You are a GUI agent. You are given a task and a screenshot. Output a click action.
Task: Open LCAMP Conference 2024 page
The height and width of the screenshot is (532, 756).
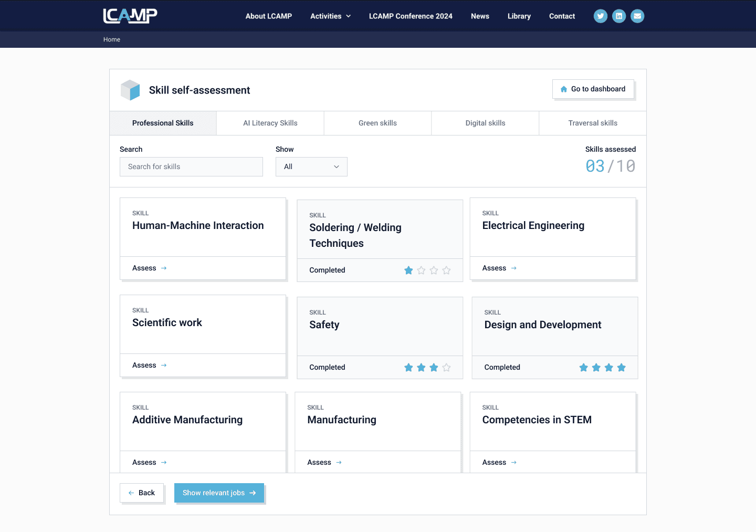point(411,16)
